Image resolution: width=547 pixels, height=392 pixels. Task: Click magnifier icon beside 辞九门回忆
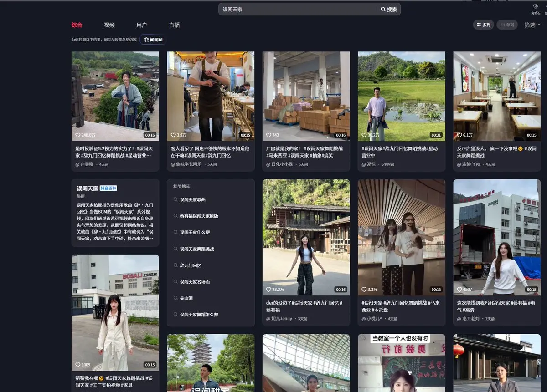(175, 265)
